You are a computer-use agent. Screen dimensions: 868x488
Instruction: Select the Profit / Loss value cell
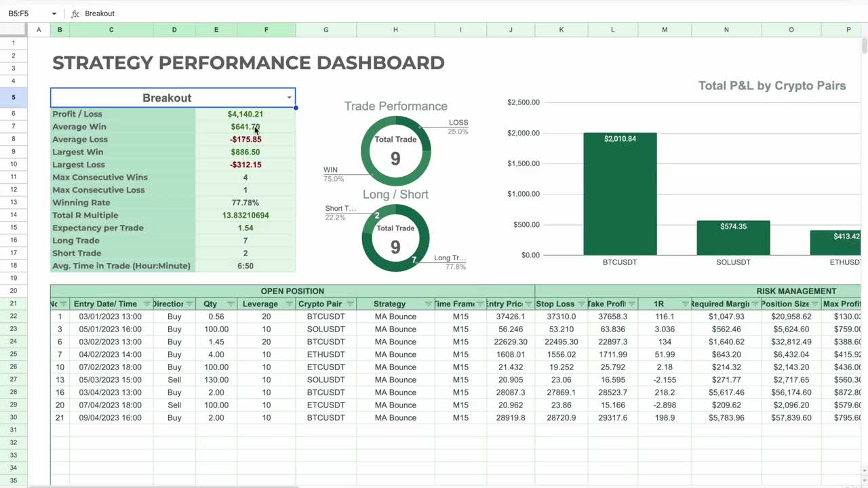click(x=245, y=114)
